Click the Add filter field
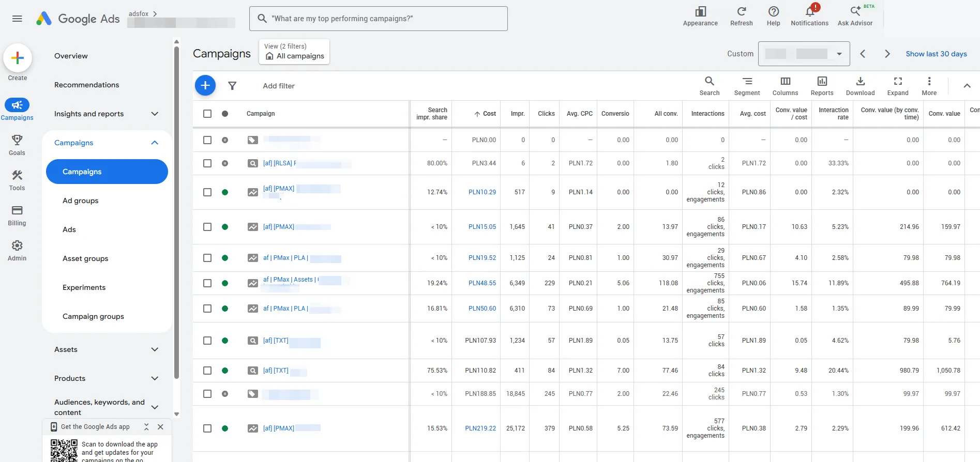Image resolution: width=980 pixels, height=462 pixels. [x=279, y=86]
